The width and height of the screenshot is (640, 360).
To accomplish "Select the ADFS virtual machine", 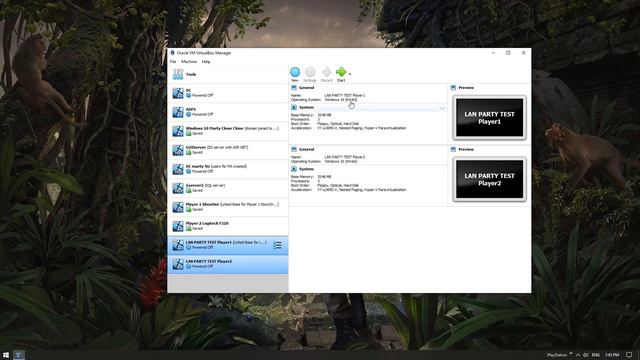I will point(228,112).
